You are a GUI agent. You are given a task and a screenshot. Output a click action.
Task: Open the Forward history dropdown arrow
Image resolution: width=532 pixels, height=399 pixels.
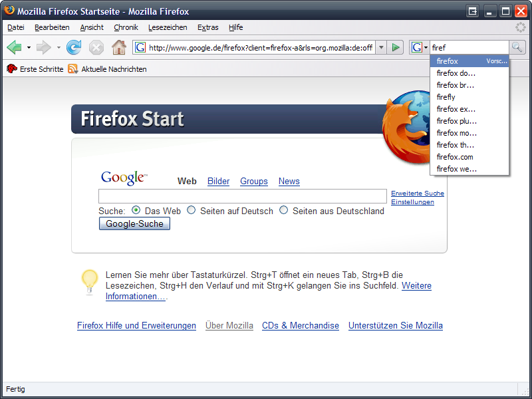[x=59, y=47]
